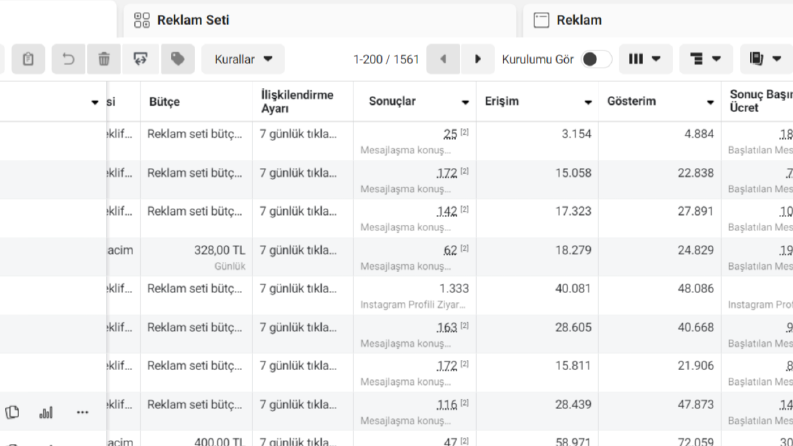Click the impressions value 21.906
Screen dimensions: 793x446
696,366
